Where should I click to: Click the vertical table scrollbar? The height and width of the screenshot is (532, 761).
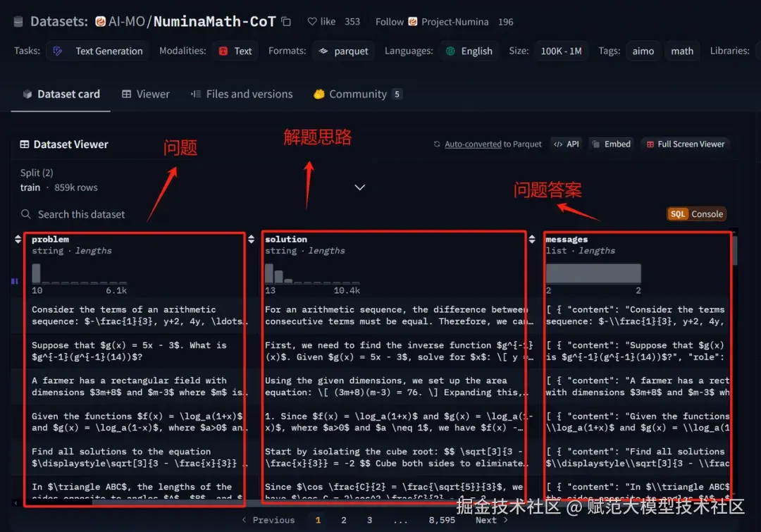[x=735, y=250]
